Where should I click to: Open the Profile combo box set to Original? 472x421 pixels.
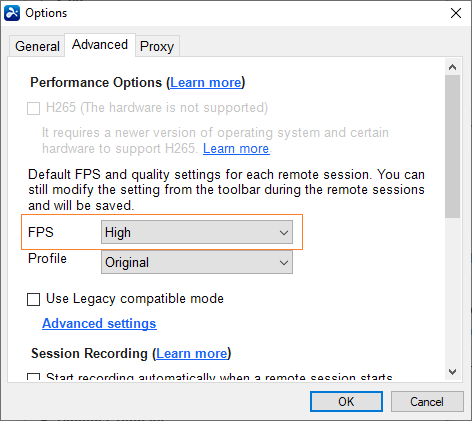coord(197,262)
